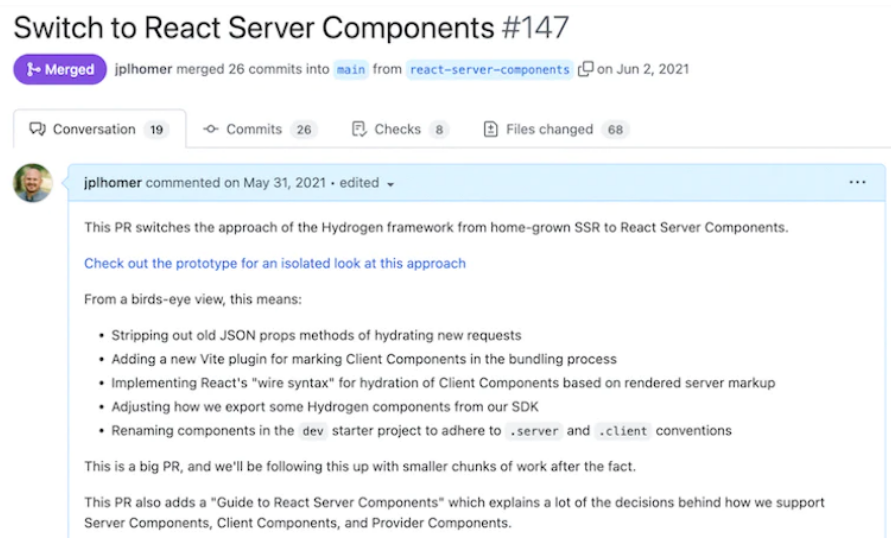Viewport: 891px width, 544px height.
Task: Click the Checks checklist icon
Action: pos(359,129)
